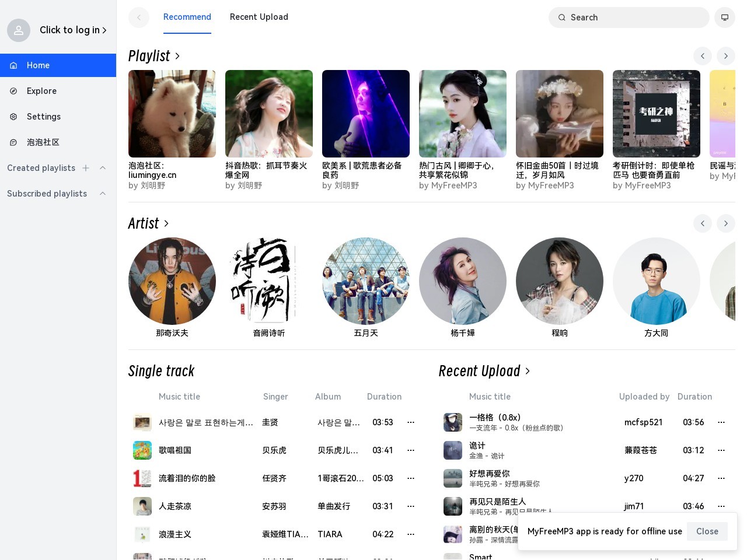Switch to the Recent Upload tab
747x560 pixels.
pos(259,17)
